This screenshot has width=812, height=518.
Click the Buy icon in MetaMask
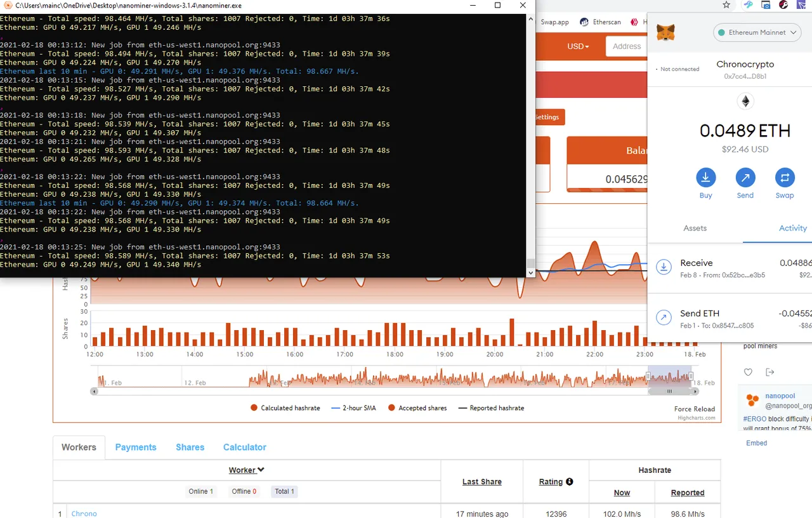coord(706,177)
